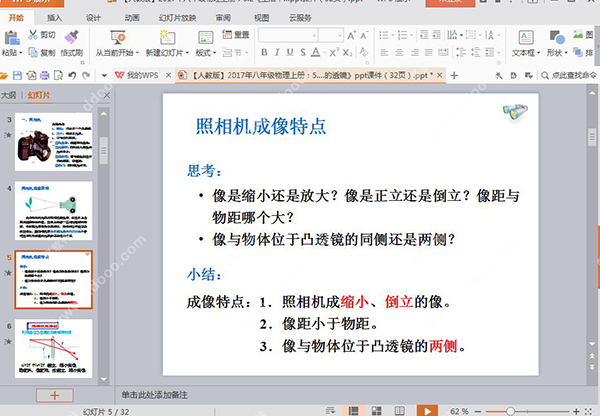Start slideshow from current slide (从当前开始) icon
The height and width of the screenshot is (416, 600).
118,38
